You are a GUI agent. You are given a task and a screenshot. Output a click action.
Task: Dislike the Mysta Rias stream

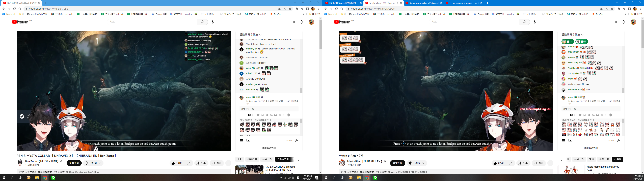point(510,163)
